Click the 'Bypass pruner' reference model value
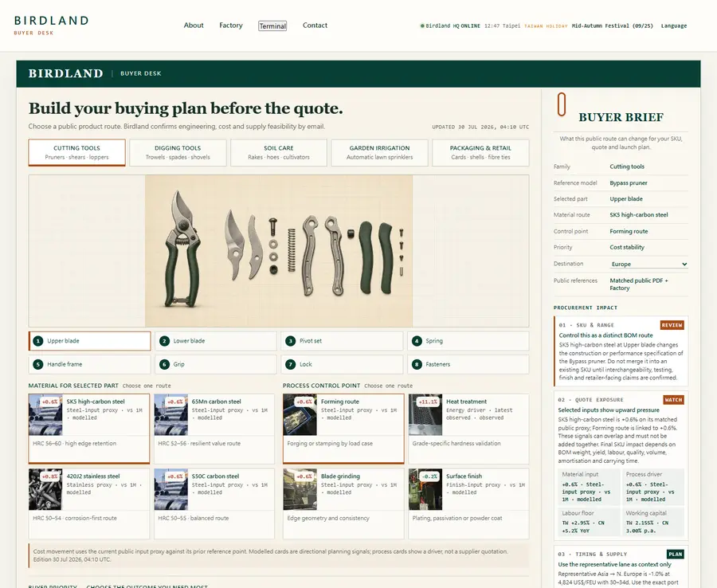This screenshot has width=717, height=588. coord(629,183)
